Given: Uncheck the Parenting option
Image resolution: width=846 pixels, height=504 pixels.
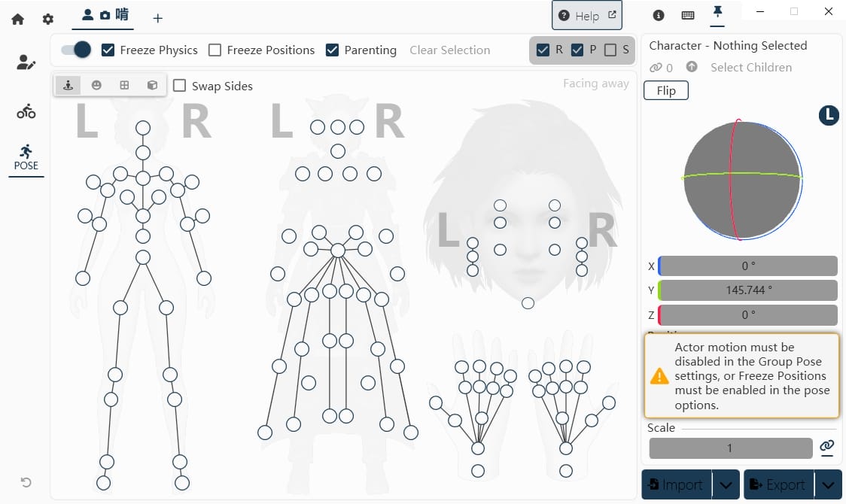Looking at the screenshot, I should 333,50.
